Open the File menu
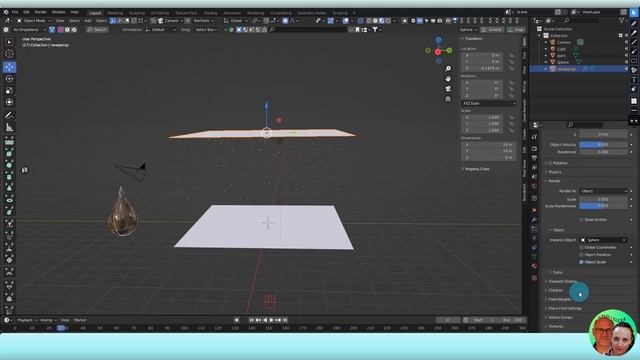The height and width of the screenshot is (360, 640). tap(15, 12)
